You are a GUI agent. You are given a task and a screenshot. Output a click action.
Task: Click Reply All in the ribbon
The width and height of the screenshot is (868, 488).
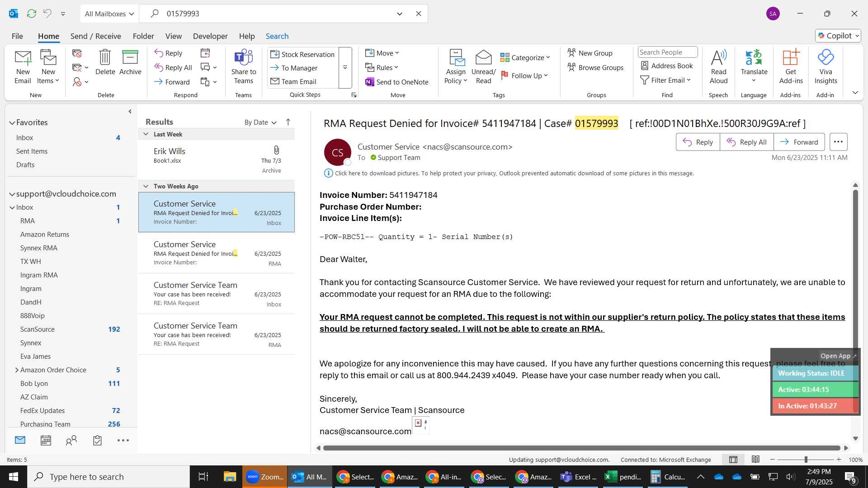[173, 68]
